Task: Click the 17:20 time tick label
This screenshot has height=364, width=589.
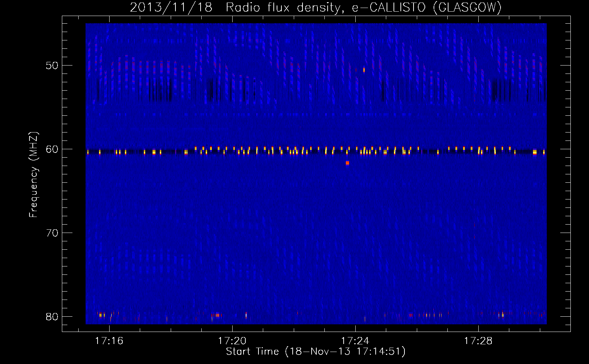Action: 232,341
